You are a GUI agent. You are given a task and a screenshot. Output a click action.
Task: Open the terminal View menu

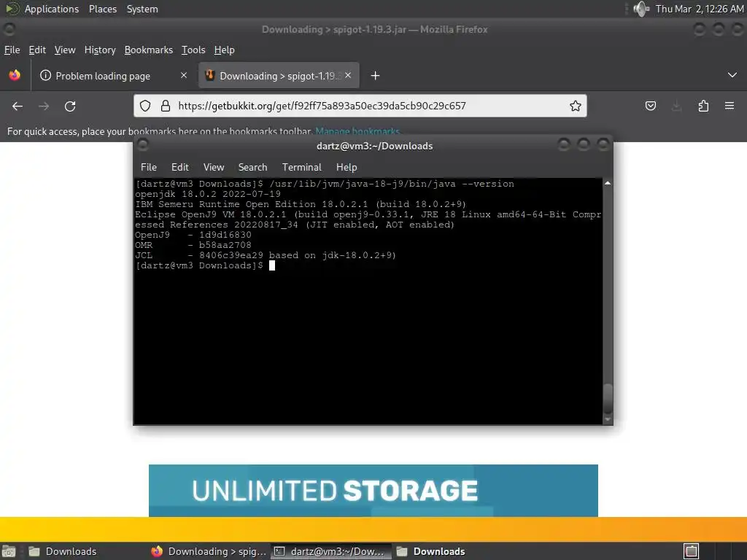point(214,167)
